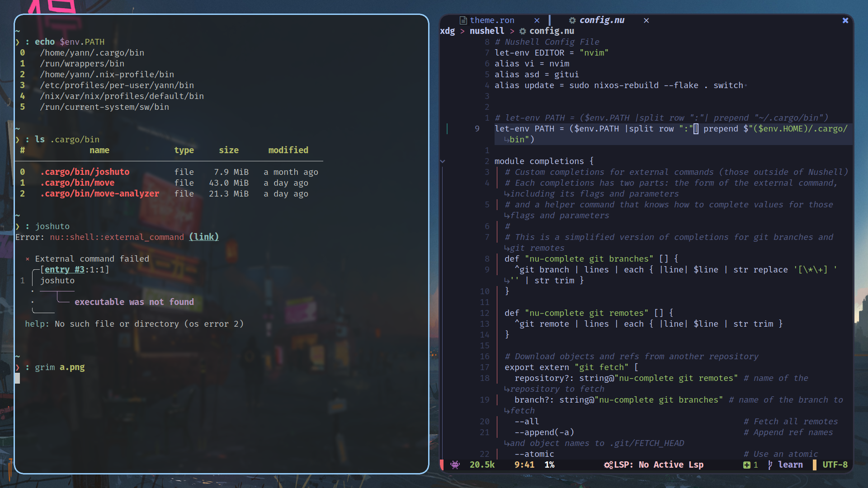Image resolution: width=868 pixels, height=488 pixels.
Task: Click the entry #3 link in the error output
Action: (64, 269)
